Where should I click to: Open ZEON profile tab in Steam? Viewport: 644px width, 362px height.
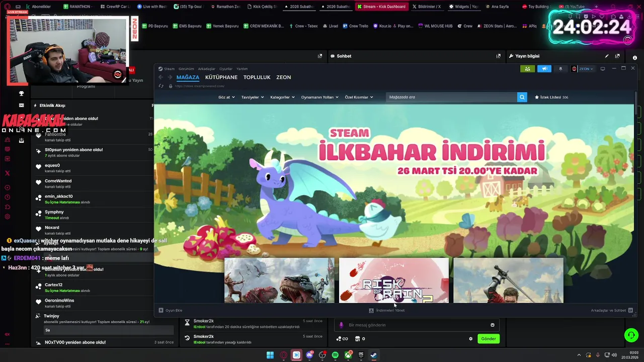[284, 77]
